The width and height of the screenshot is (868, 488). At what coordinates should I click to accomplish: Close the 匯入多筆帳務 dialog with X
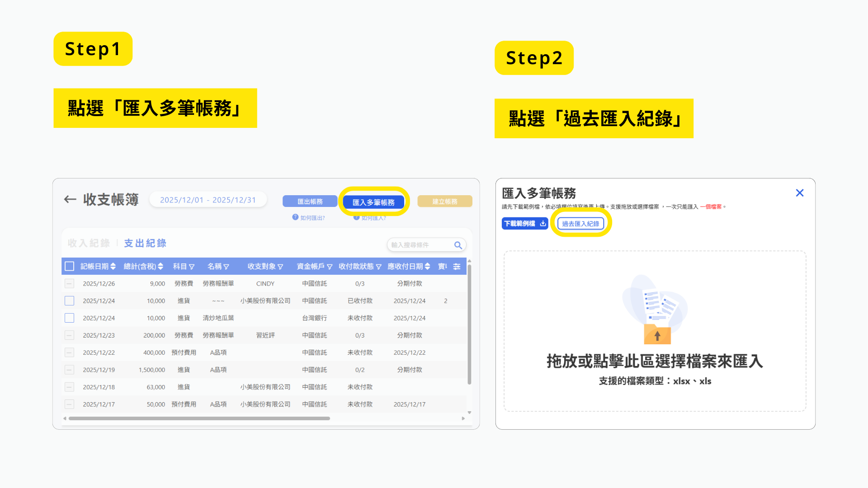(x=799, y=193)
